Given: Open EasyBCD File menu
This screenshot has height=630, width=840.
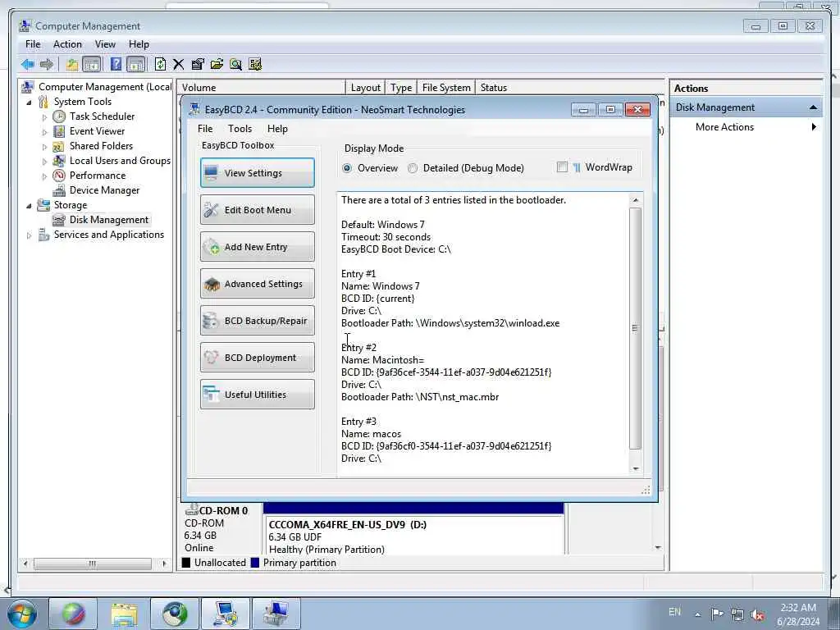Looking at the screenshot, I should click(x=205, y=129).
